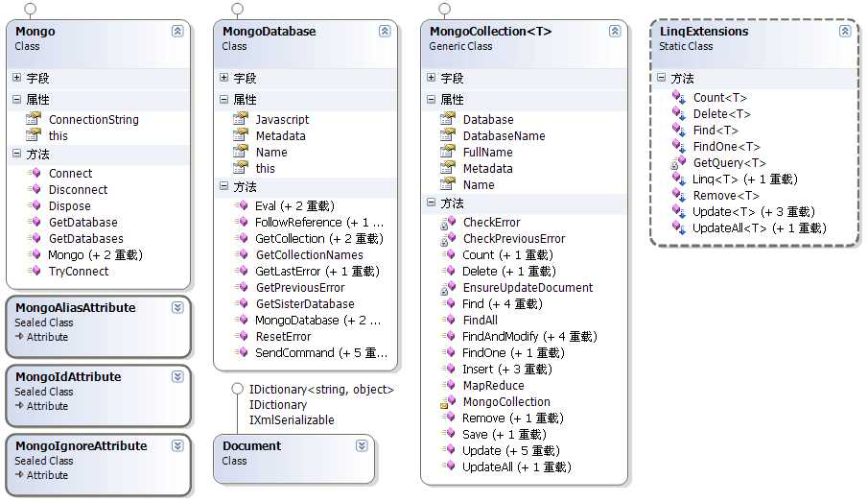868x502 pixels.
Task: Select the GetDatabases method in Mongo
Action: (85, 238)
